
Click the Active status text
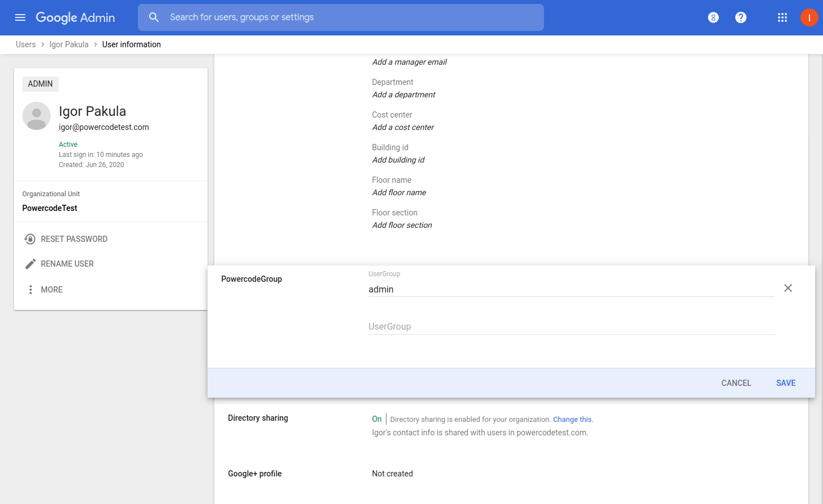coord(68,145)
